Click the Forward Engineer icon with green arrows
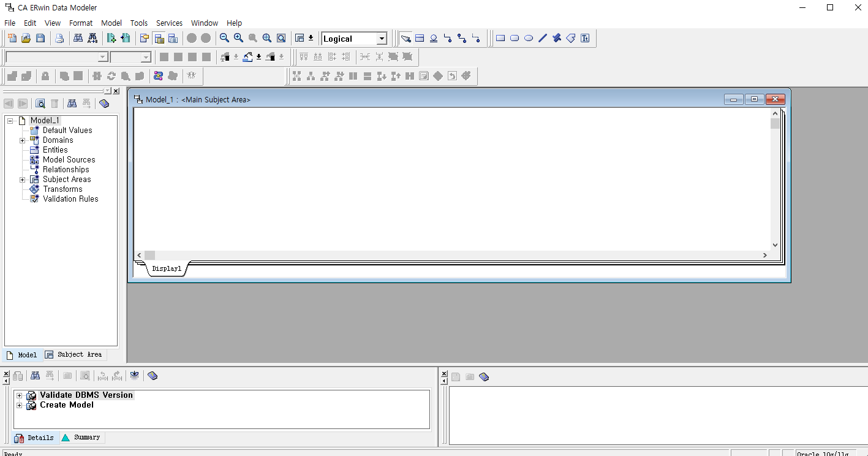This screenshot has height=456, width=868. 111,39
